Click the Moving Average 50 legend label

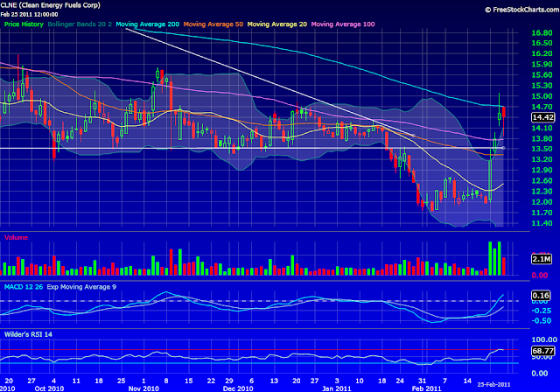pos(213,24)
